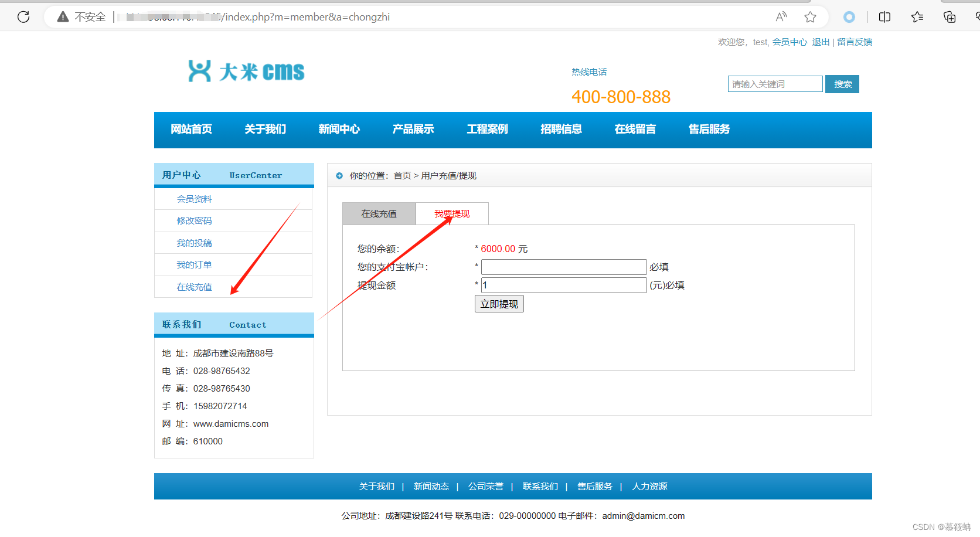Screen dimensions: 980x537
Task: Click 首页 in the breadcrumb
Action: coord(402,176)
